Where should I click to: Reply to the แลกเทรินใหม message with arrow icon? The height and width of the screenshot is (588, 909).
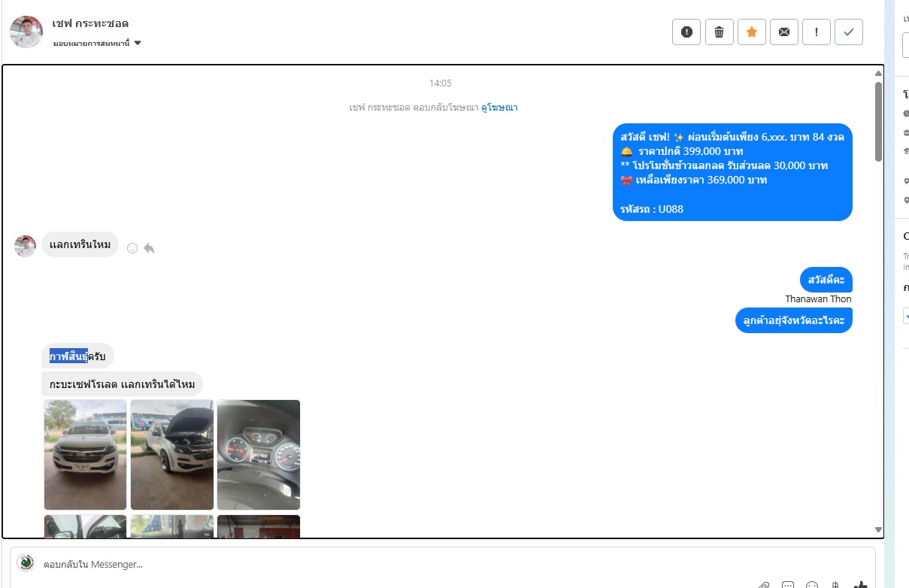pyautogui.click(x=149, y=247)
